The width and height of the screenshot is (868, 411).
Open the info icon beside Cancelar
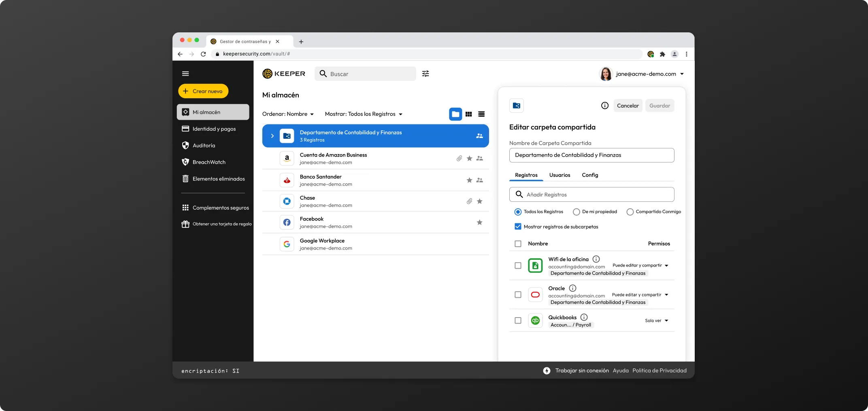click(605, 106)
